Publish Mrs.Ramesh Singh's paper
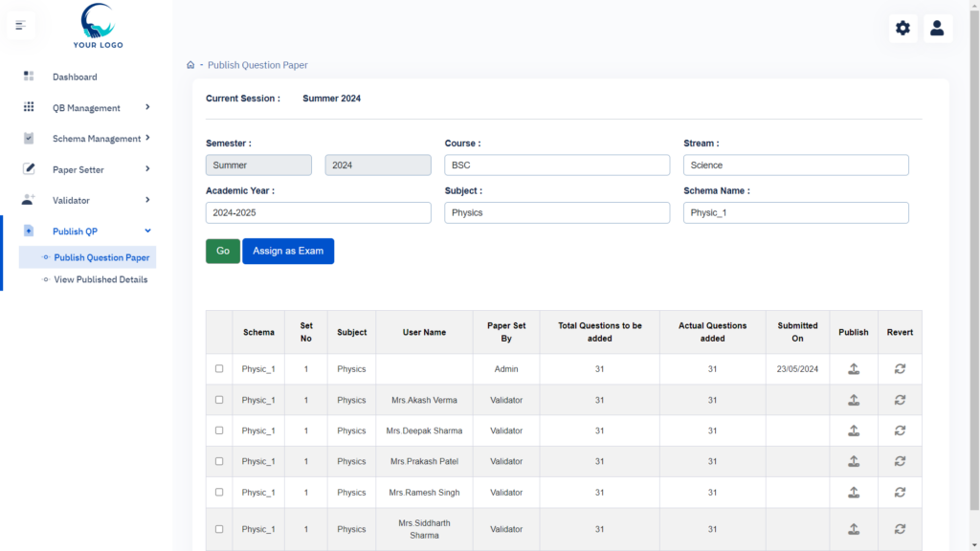This screenshot has width=980, height=551. (854, 493)
